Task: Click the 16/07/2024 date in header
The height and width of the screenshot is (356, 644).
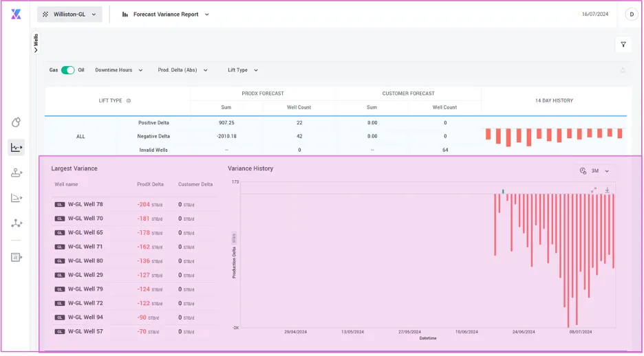Action: click(x=595, y=14)
